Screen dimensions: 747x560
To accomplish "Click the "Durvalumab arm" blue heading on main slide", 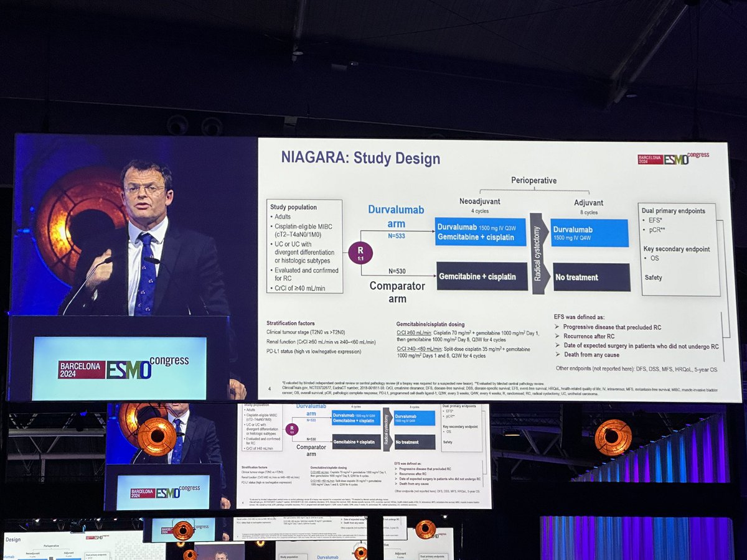I will [x=396, y=217].
